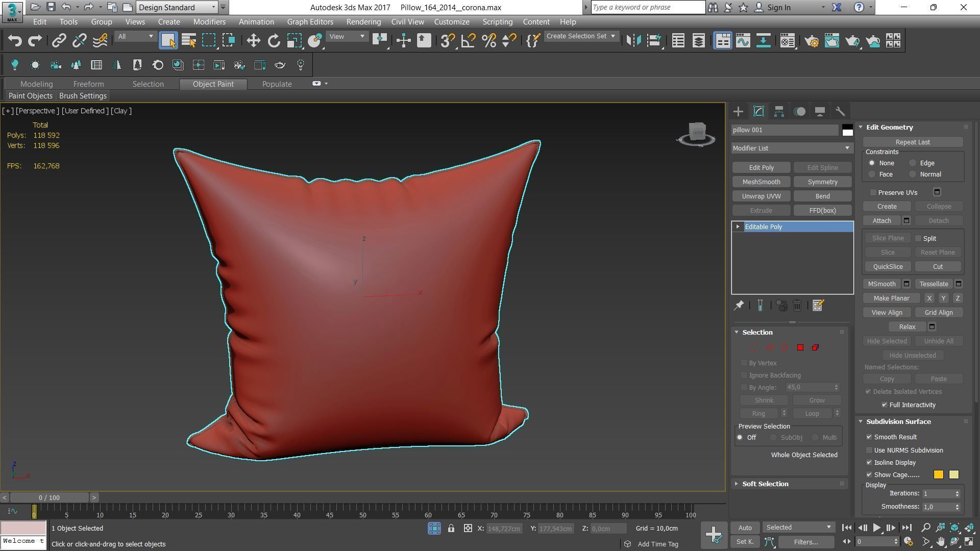Click Play Animation button

point(877,528)
